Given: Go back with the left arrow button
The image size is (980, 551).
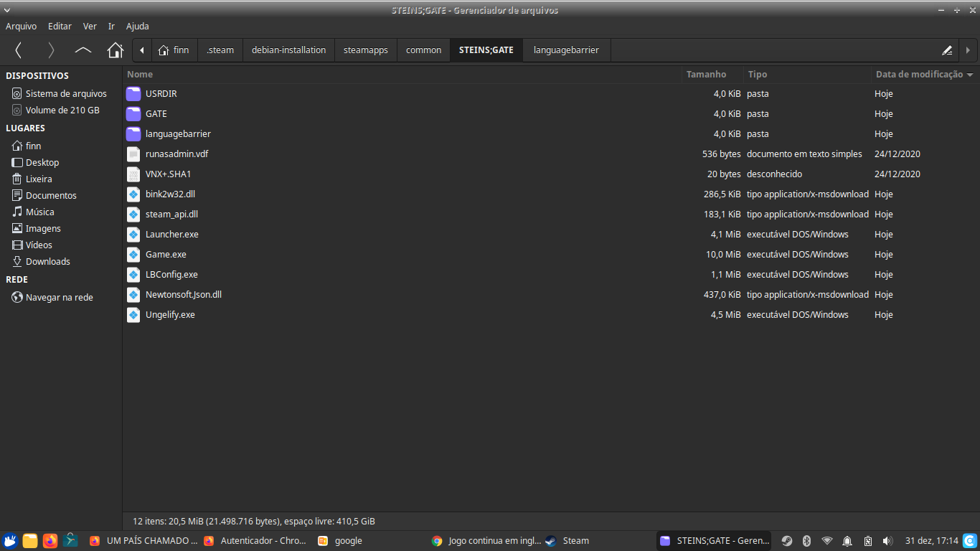Looking at the screenshot, I should (x=19, y=50).
